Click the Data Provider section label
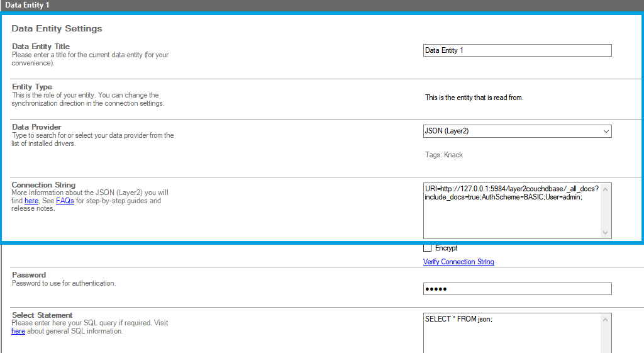 36,127
